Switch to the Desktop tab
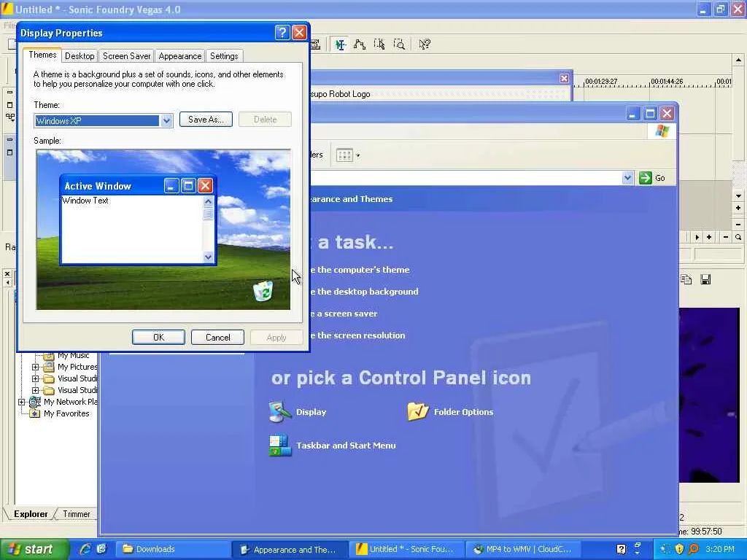This screenshot has width=747, height=560. (x=80, y=56)
